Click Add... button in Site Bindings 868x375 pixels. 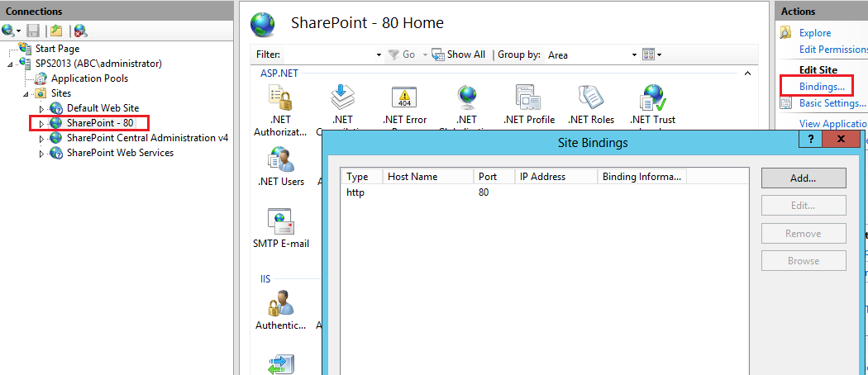point(804,178)
